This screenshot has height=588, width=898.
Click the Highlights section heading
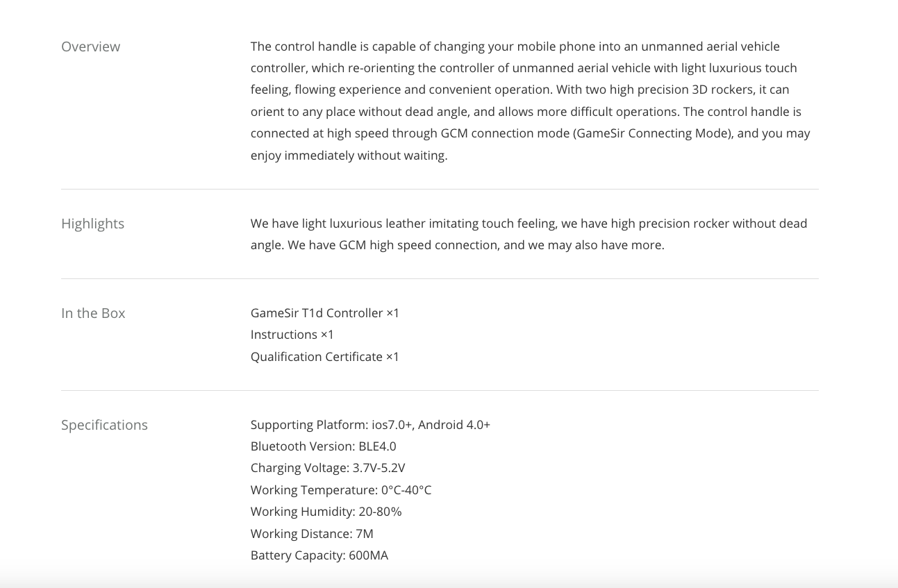click(92, 224)
